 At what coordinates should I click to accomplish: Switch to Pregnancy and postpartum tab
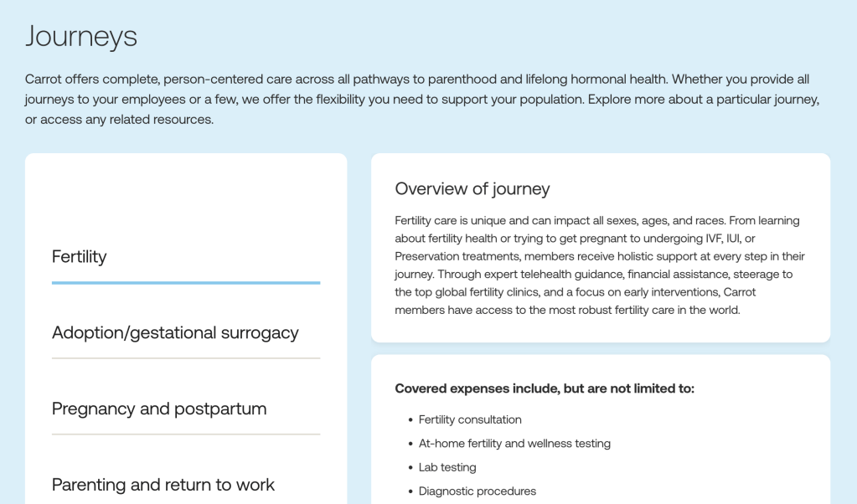[159, 409]
